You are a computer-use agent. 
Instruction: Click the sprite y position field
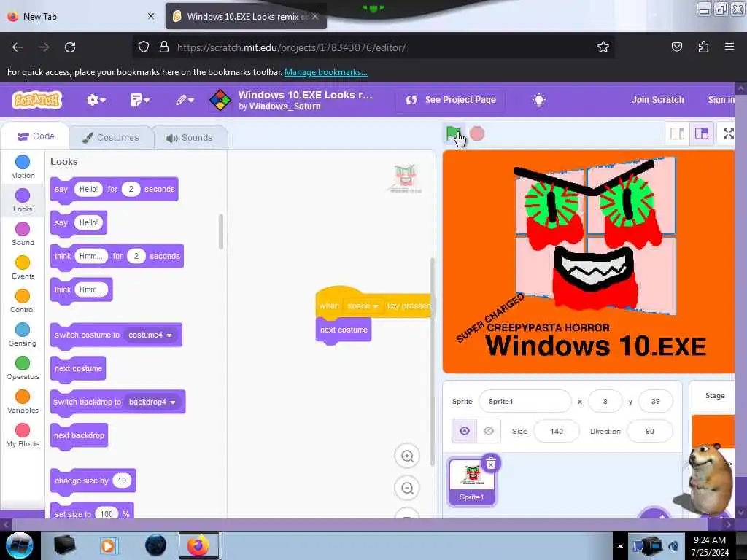(655, 402)
